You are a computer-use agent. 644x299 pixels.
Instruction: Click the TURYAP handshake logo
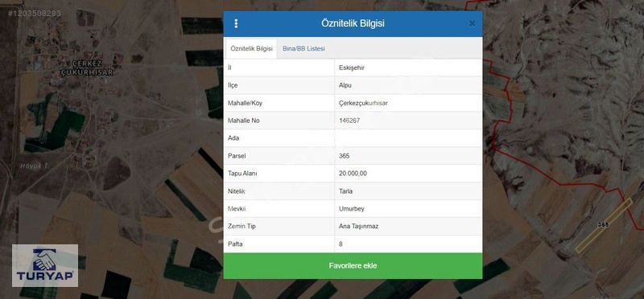coord(45,265)
